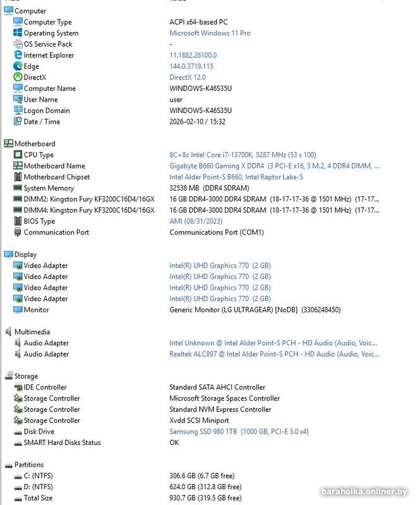This screenshot has height=505, width=420.
Task: Select the Computer section heading
Action: click(30, 11)
